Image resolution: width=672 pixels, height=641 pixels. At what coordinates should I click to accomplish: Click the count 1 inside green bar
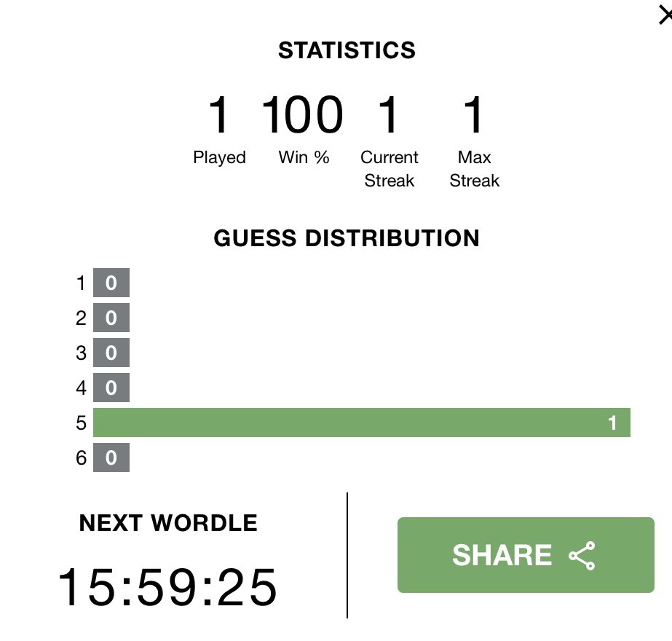pyautogui.click(x=612, y=422)
